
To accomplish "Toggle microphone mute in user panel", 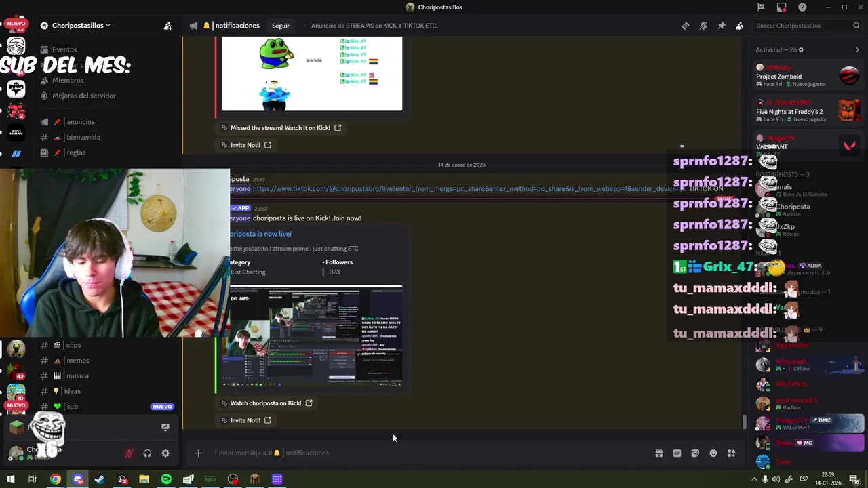I will (x=129, y=453).
